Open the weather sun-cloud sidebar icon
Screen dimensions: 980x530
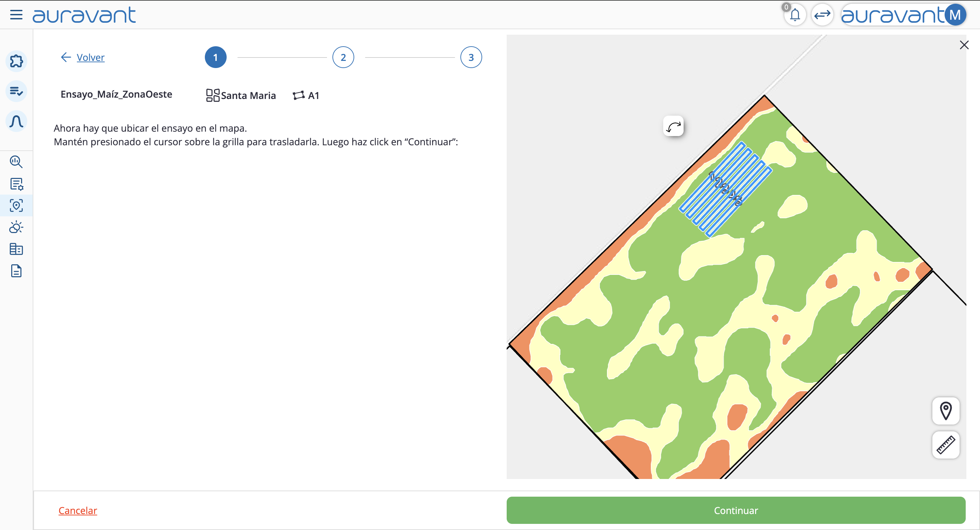tap(16, 227)
